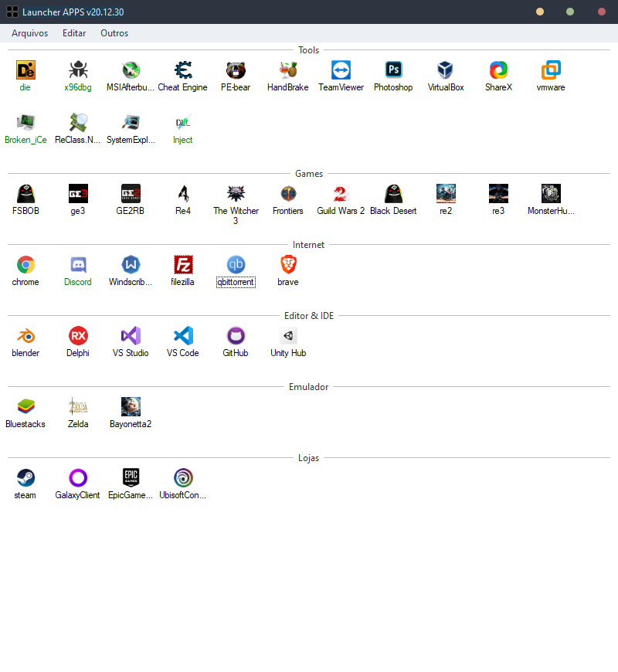
Task: Launch Broken_iCe tool
Action: (25, 123)
